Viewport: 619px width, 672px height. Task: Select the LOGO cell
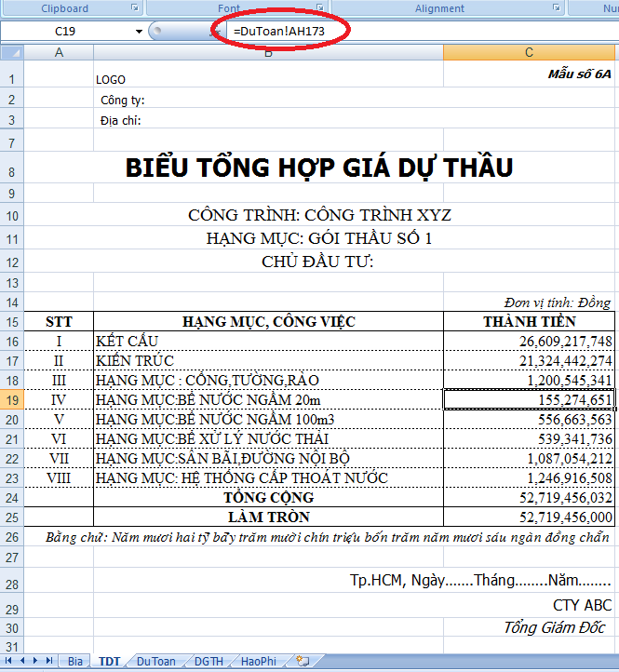coord(268,74)
